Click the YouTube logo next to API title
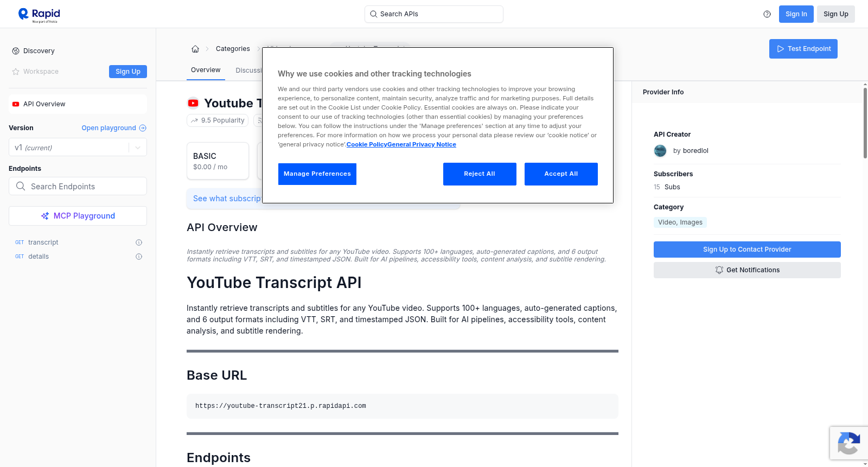Viewport: 868px width, 467px height. coord(193,103)
